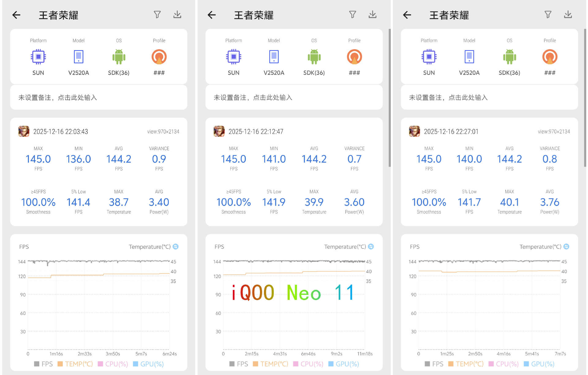
Task: Open the filter icon in the left panel
Action: click(157, 15)
